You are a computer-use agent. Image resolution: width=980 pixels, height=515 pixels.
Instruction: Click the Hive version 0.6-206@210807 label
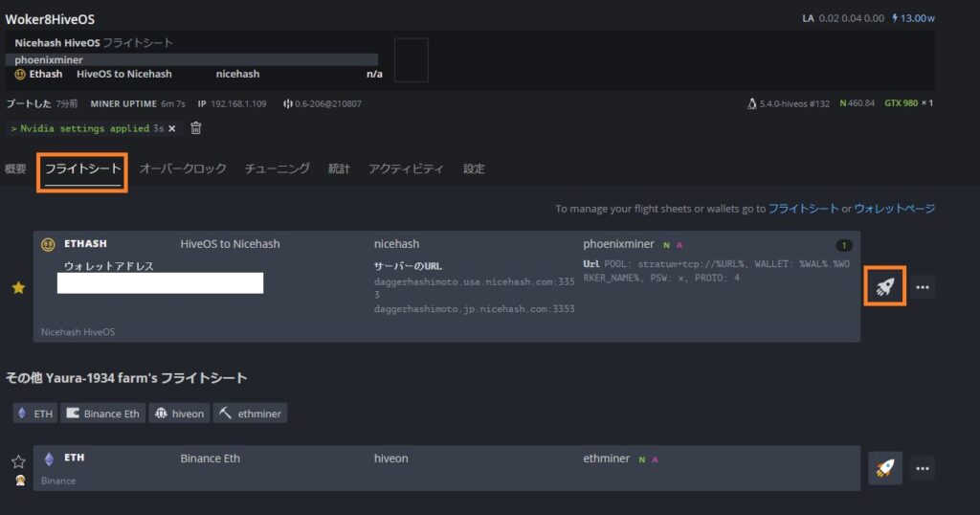click(x=322, y=103)
